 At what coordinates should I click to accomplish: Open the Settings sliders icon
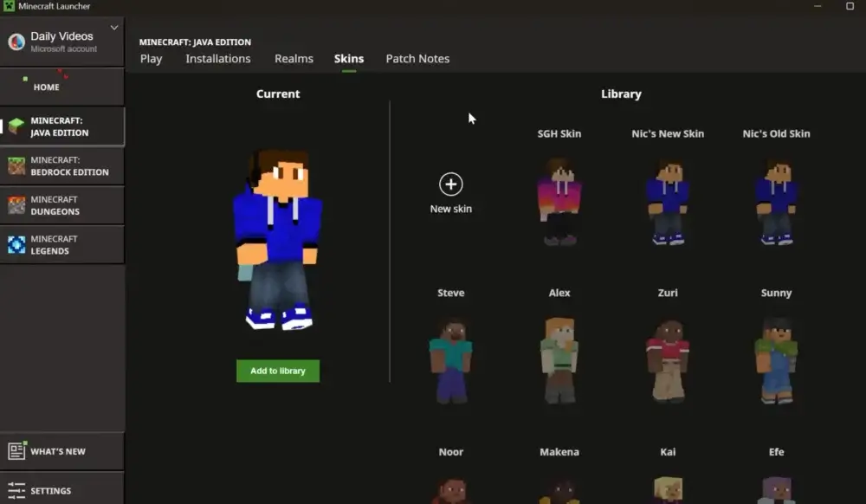16,490
